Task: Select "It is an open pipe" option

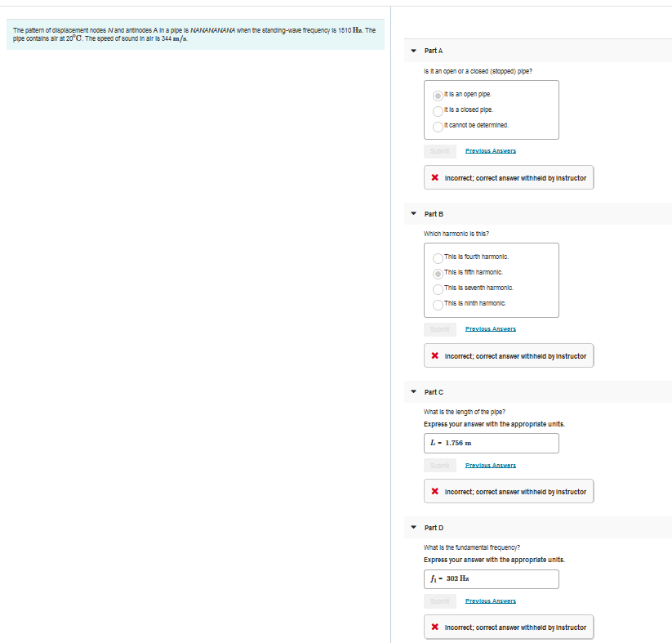Action: point(438,94)
